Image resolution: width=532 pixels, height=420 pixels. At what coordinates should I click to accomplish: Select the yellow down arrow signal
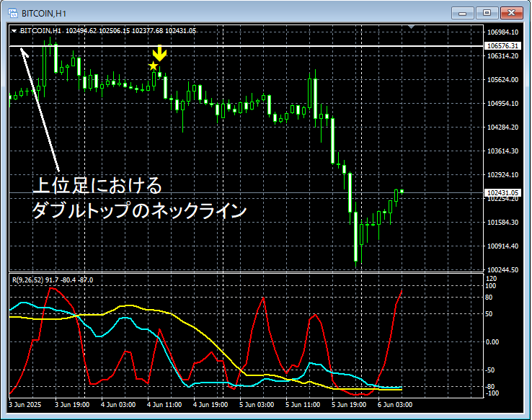click(159, 53)
